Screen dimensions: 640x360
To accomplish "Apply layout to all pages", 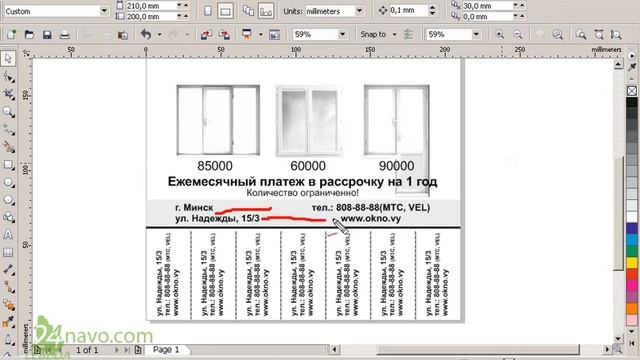I will pos(248,11).
